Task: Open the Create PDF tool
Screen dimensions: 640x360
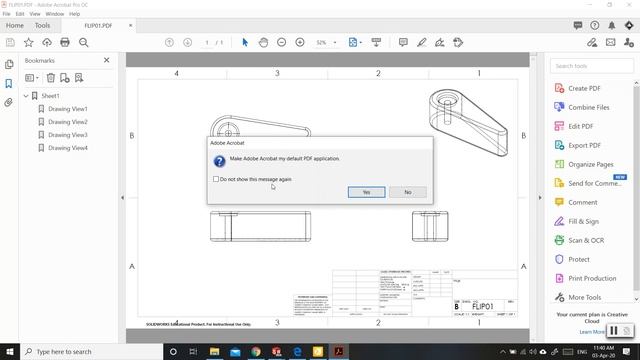Action: [x=584, y=88]
